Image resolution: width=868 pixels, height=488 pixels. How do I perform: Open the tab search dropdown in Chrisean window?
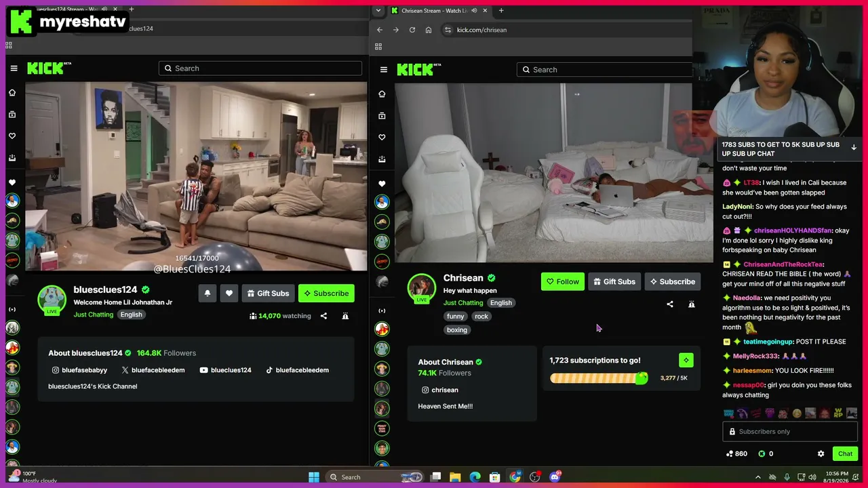378,11
